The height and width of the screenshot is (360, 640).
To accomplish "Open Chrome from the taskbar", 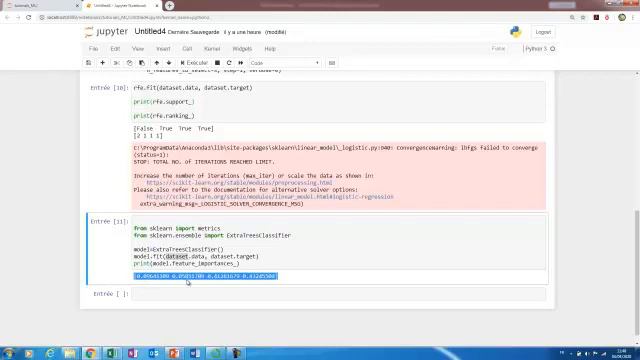I will coord(91,353).
